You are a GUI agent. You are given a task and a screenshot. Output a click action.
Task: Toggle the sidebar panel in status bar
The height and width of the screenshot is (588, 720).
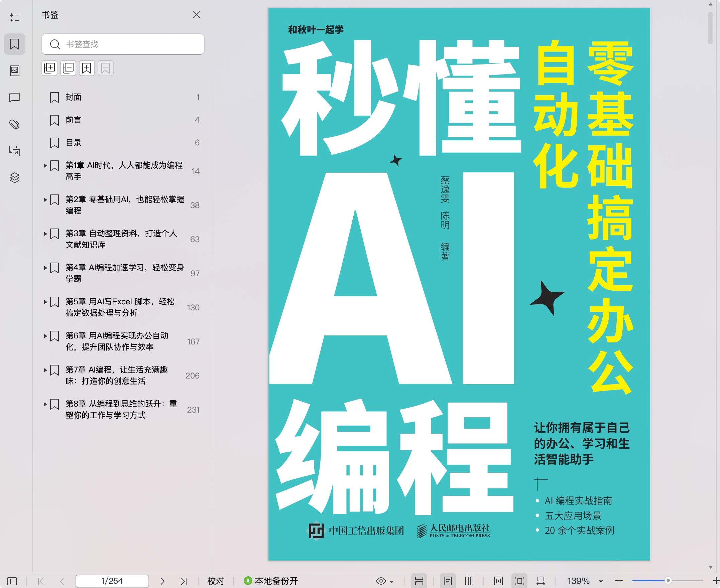point(12,581)
